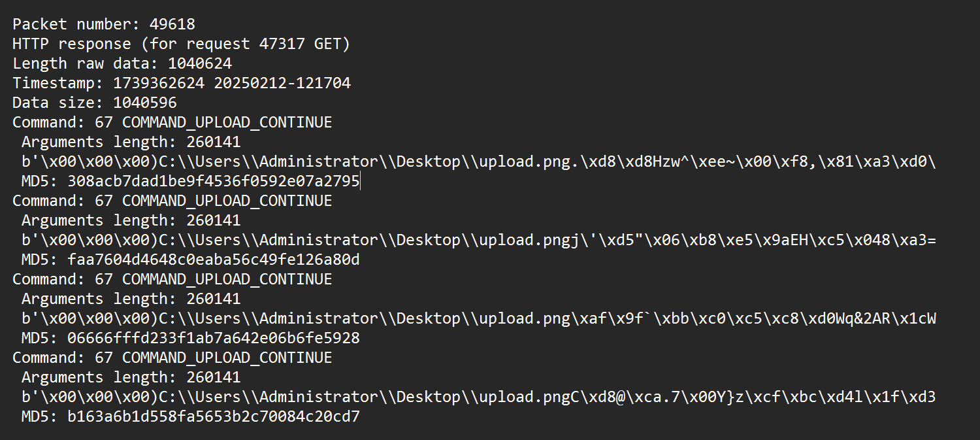
Task: Click the Timestamp 1739362624 line
Action: pyautogui.click(x=182, y=83)
